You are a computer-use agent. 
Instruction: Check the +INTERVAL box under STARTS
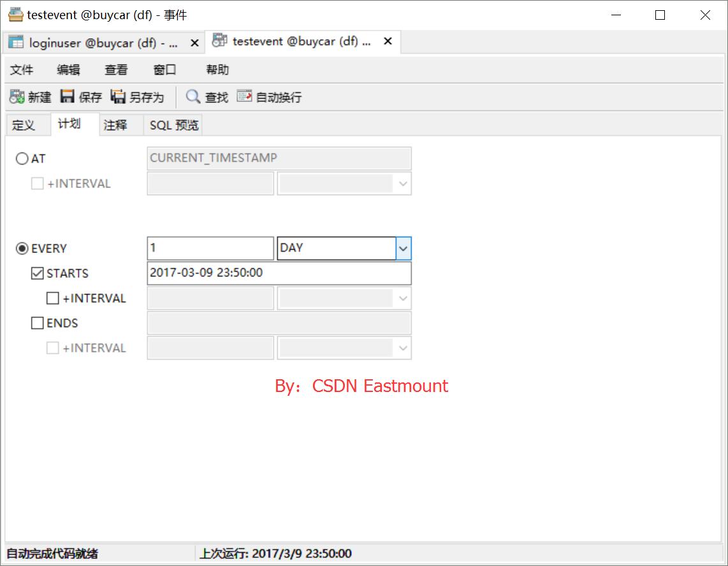click(x=52, y=298)
